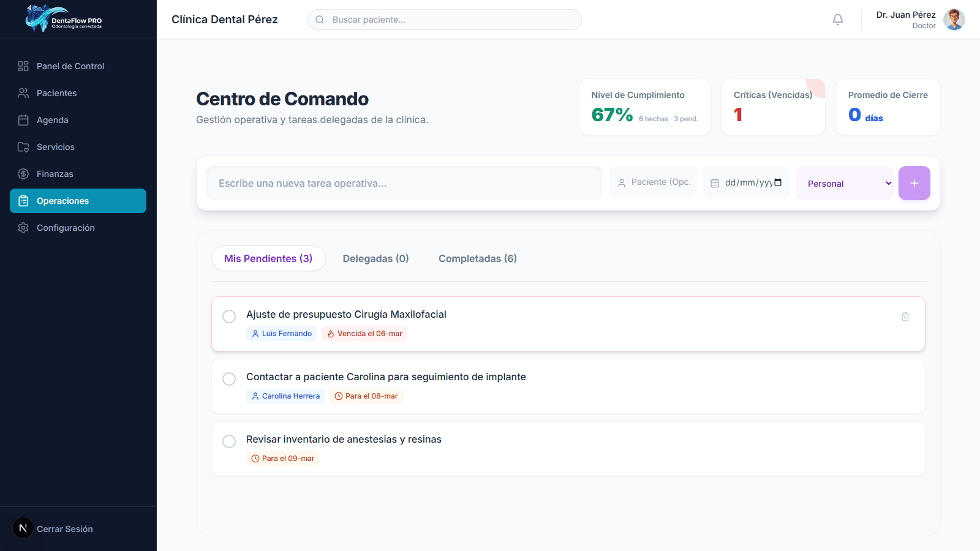Click Cerrar Sesión
The width and height of the screenshot is (980, 551).
pyautogui.click(x=64, y=528)
